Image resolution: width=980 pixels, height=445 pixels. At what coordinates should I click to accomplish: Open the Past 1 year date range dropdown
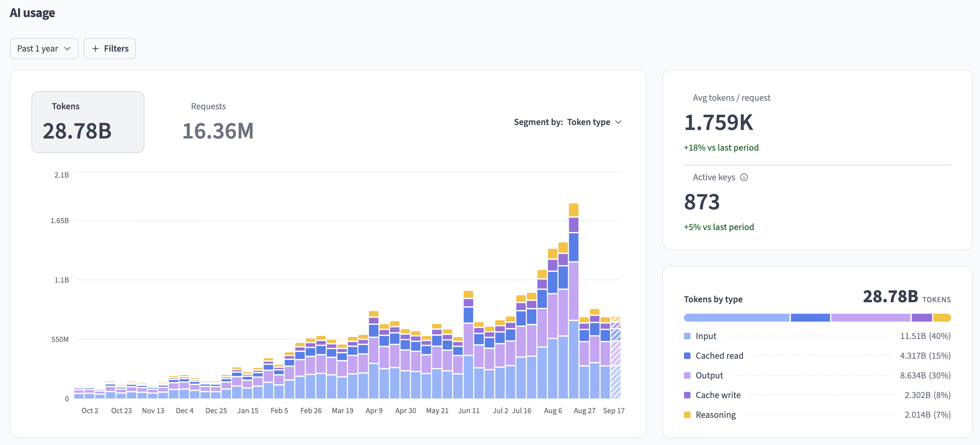coord(44,49)
